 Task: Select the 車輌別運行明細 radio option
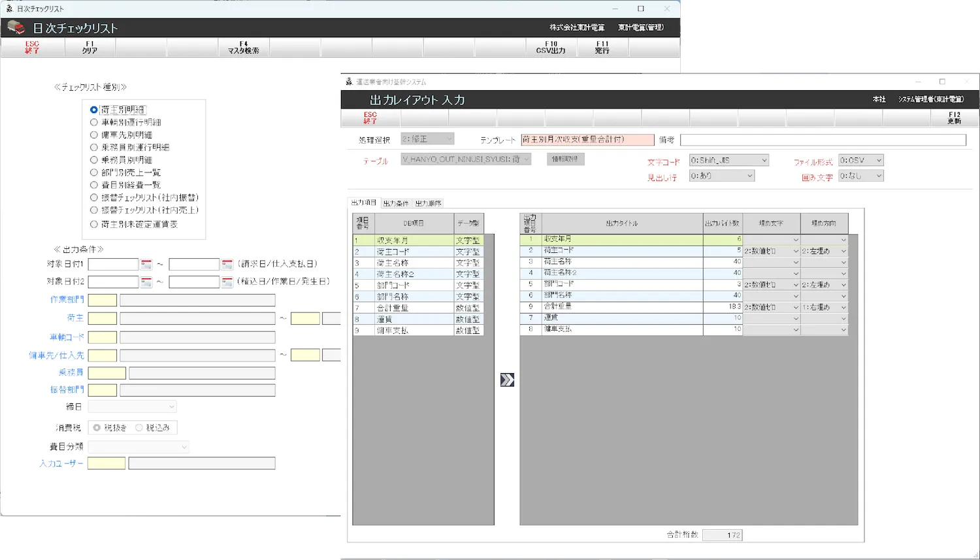(94, 122)
